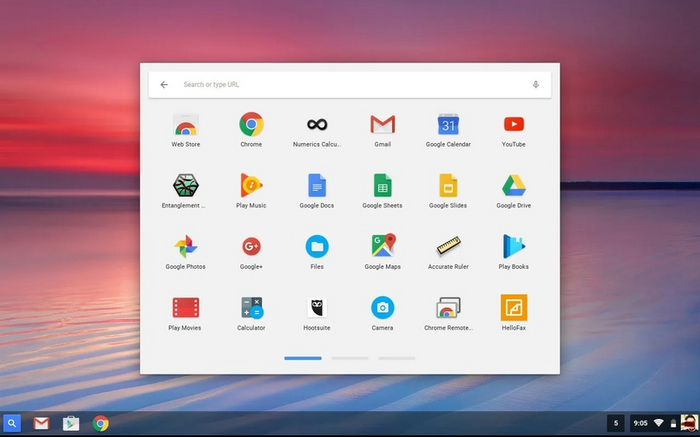700x437 pixels.
Task: Open Google Photos
Action: coord(185,247)
